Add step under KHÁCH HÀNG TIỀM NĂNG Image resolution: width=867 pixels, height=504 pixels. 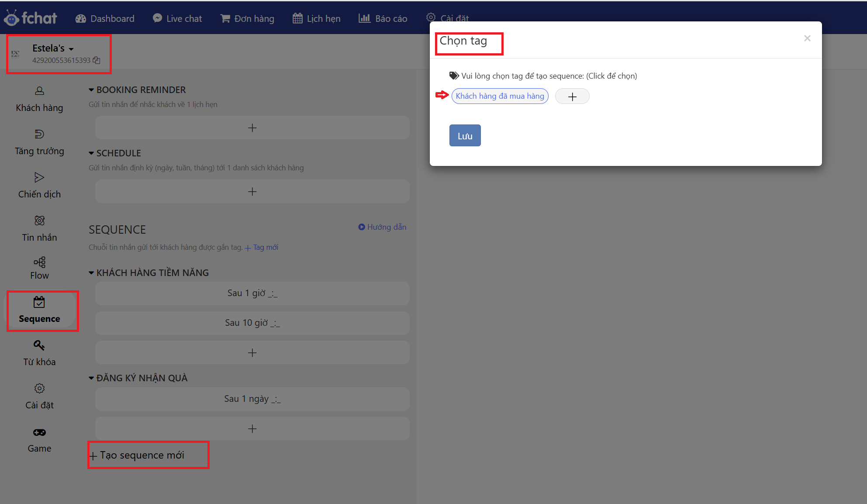252,352
